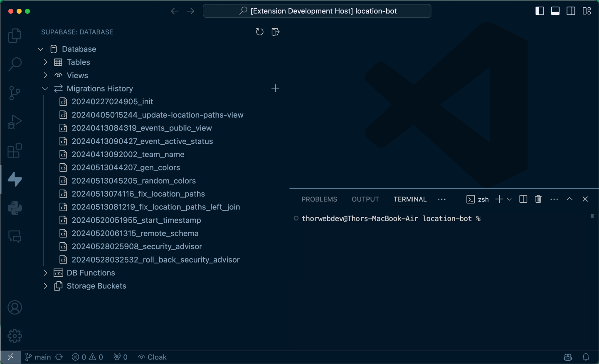Open notifications bell
This screenshot has height=364, width=599.
[x=586, y=357]
